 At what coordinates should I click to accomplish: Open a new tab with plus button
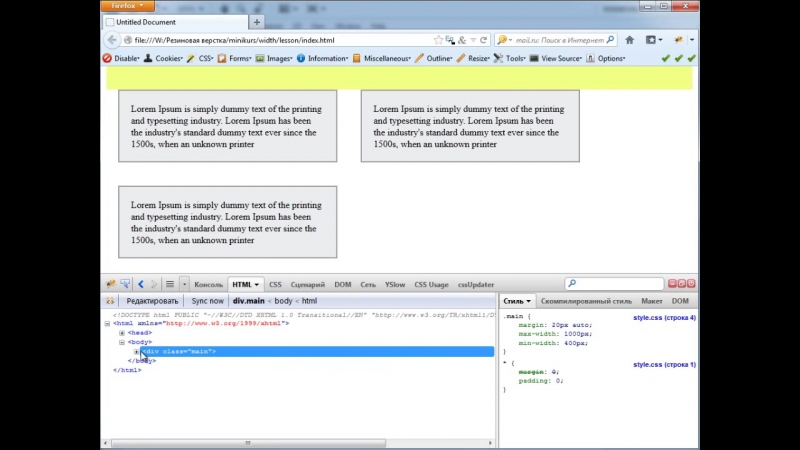pyautogui.click(x=257, y=22)
